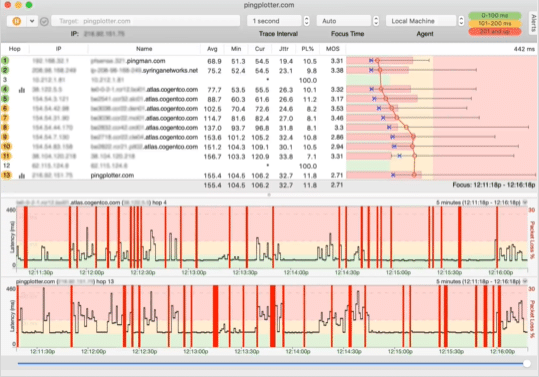Click the Target pingplotter.com input field
Viewport: 539px width, 377px height.
[x=145, y=21]
